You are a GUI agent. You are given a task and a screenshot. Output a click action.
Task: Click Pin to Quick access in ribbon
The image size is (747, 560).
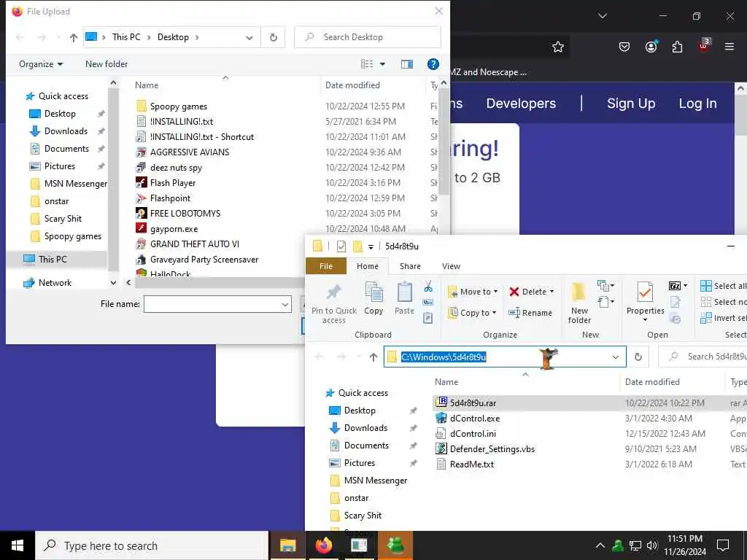pyautogui.click(x=334, y=303)
